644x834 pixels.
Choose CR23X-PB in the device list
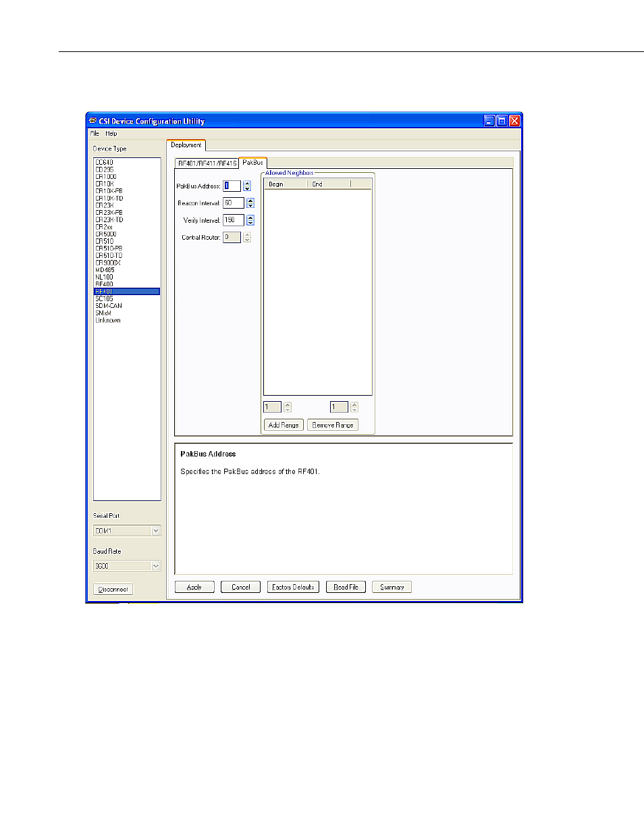coord(109,213)
